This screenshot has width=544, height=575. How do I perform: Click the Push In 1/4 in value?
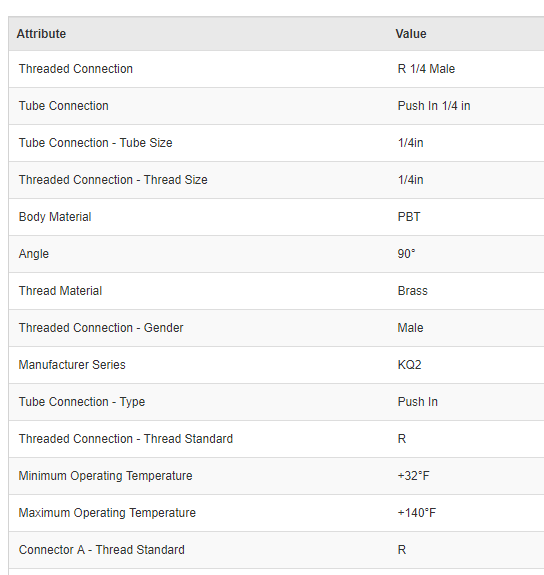(434, 106)
